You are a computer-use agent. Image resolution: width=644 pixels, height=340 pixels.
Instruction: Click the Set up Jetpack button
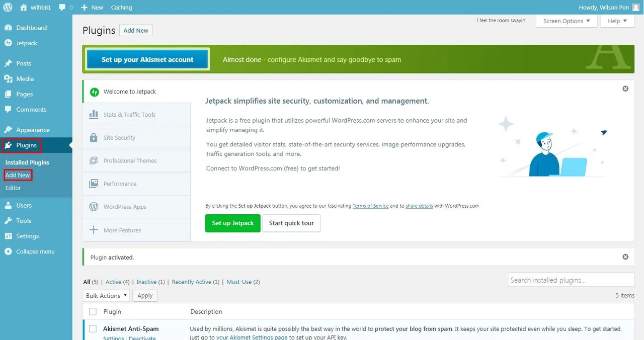[x=232, y=223]
